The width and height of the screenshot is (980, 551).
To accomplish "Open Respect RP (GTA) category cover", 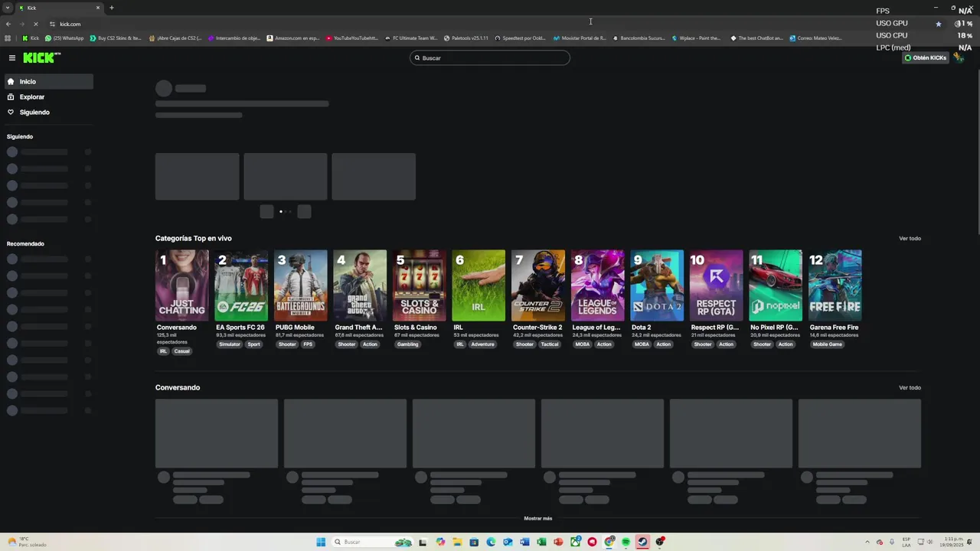I will (x=716, y=285).
